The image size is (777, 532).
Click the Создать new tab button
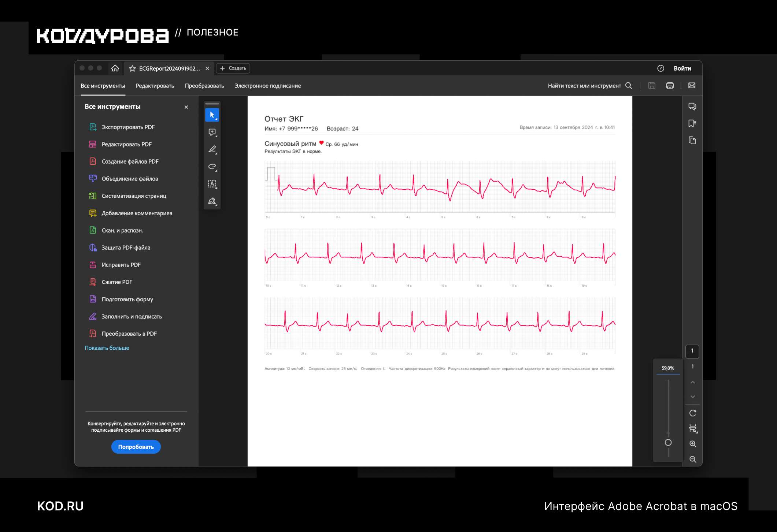pyautogui.click(x=233, y=68)
